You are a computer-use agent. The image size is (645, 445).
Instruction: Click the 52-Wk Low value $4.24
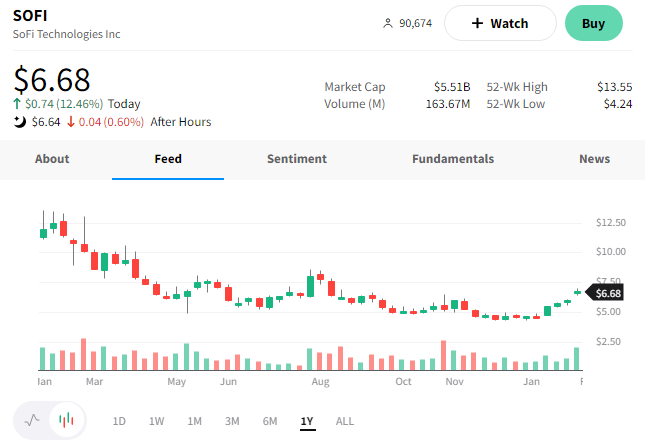618,104
